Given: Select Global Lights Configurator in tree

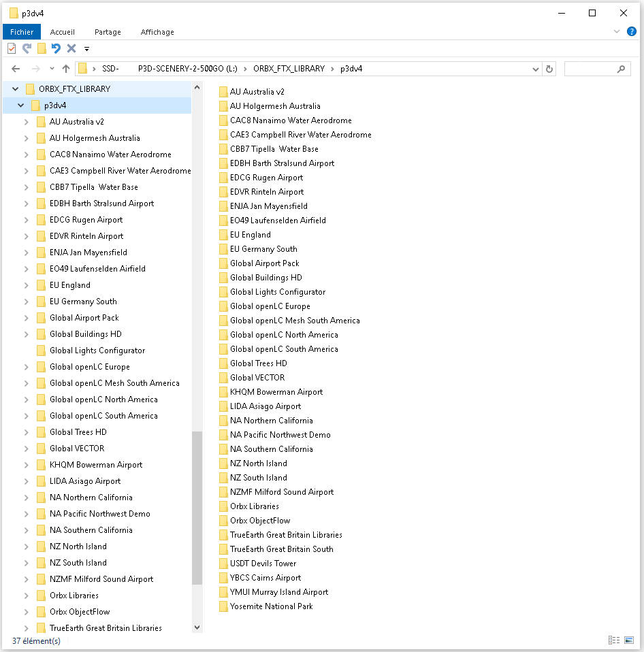Looking at the screenshot, I should coord(97,351).
